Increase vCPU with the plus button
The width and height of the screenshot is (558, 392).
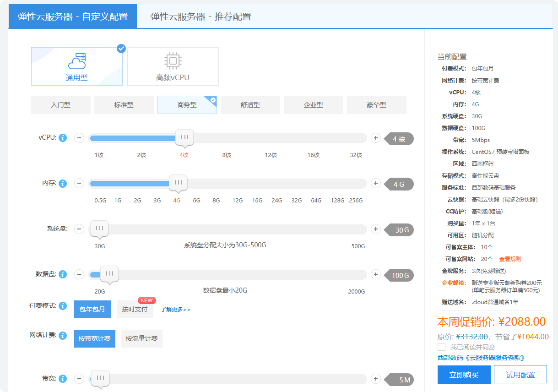376,138
